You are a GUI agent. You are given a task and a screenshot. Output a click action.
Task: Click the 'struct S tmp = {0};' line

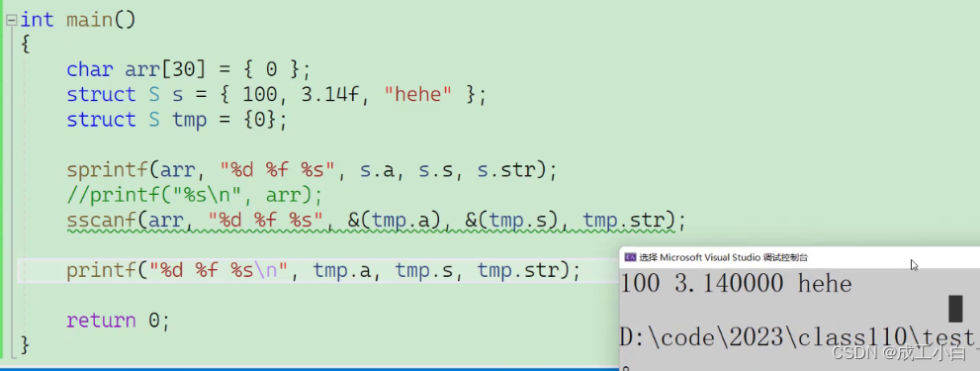click(177, 120)
